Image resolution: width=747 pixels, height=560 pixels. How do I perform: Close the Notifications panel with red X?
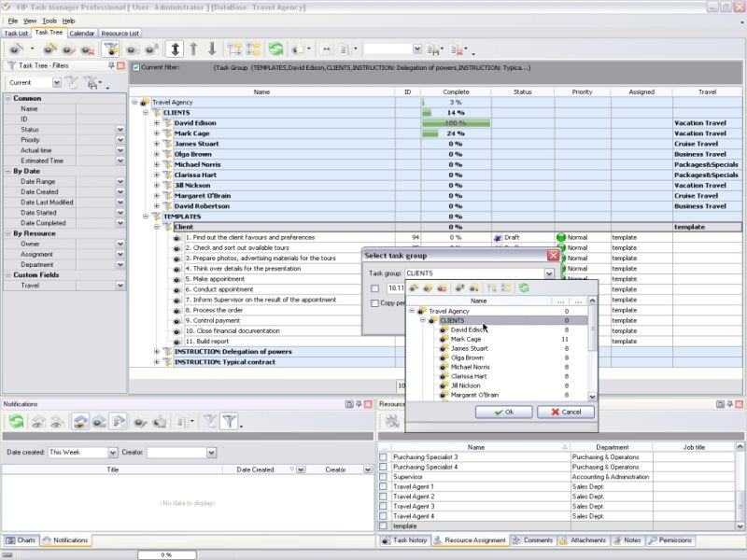(368, 404)
